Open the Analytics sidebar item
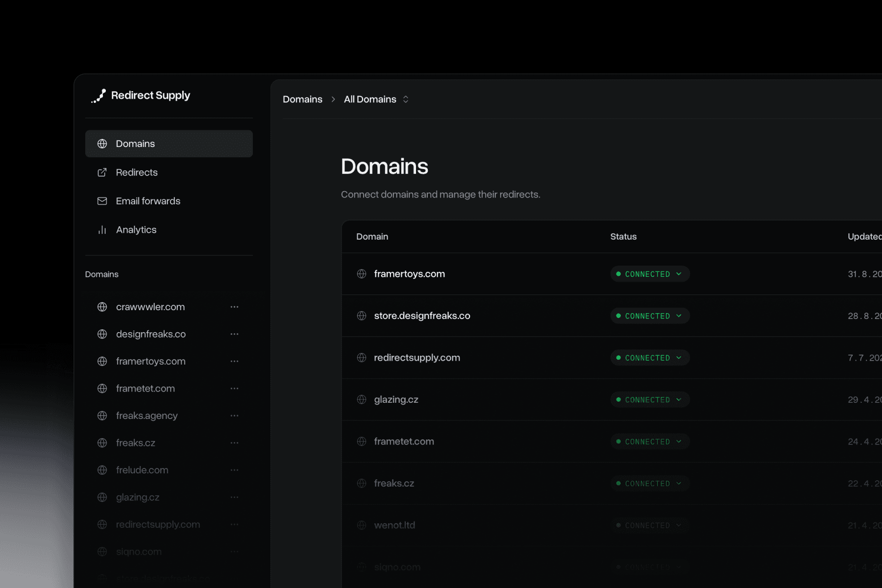The image size is (882, 588). coord(169,230)
